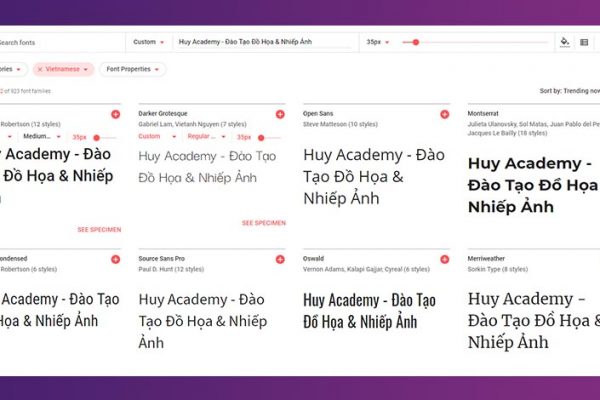The width and height of the screenshot is (600, 400).
Task: Add Source Sans Pro with plus icon
Action: [280, 259]
